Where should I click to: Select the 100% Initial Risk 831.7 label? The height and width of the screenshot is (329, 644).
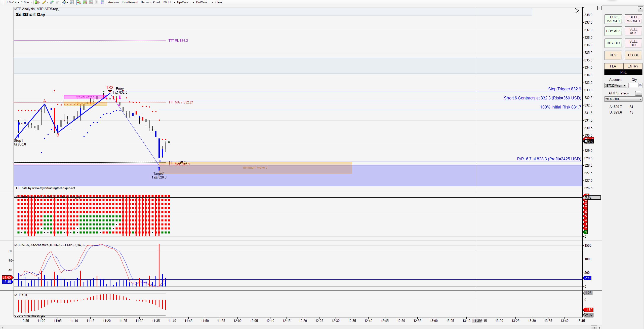(x=560, y=107)
